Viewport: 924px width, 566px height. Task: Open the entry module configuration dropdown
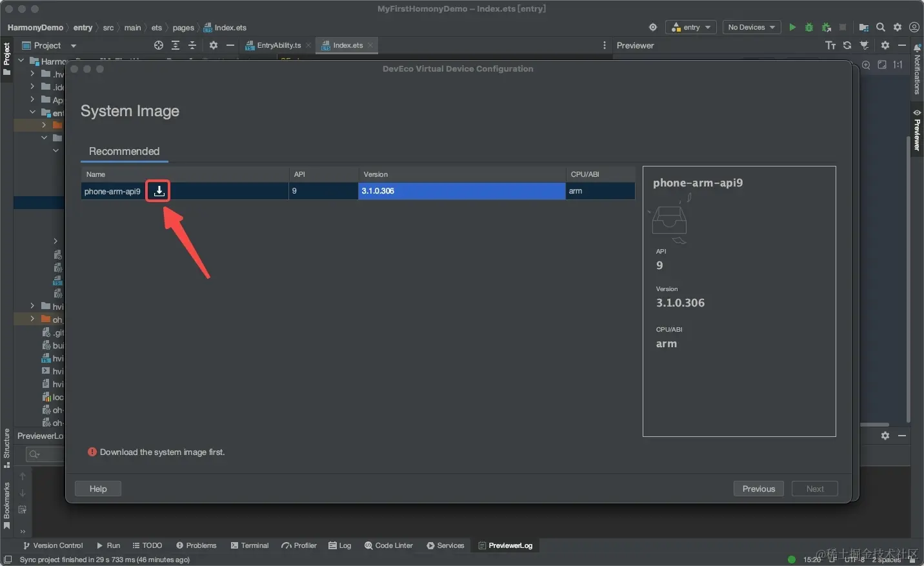click(691, 27)
